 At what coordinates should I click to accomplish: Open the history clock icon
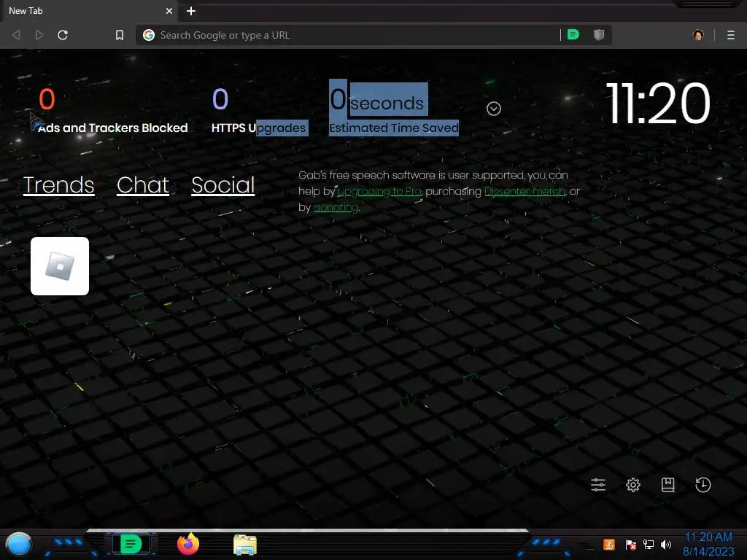(x=703, y=485)
